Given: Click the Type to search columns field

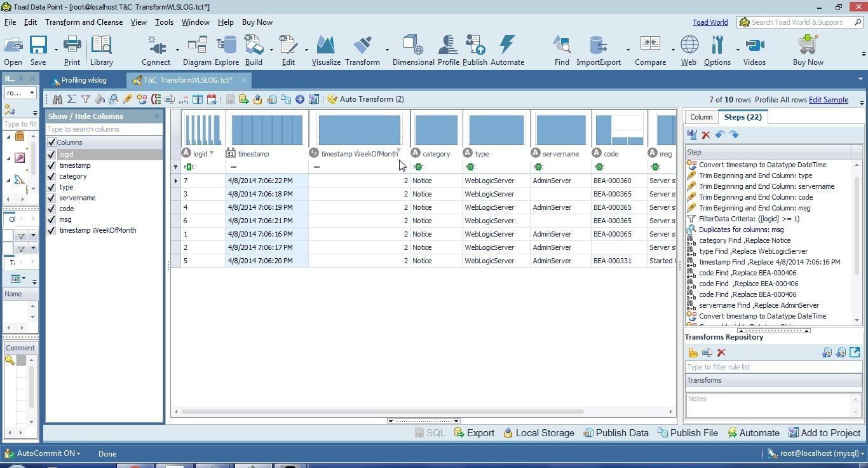Looking at the screenshot, I should click(104, 129).
